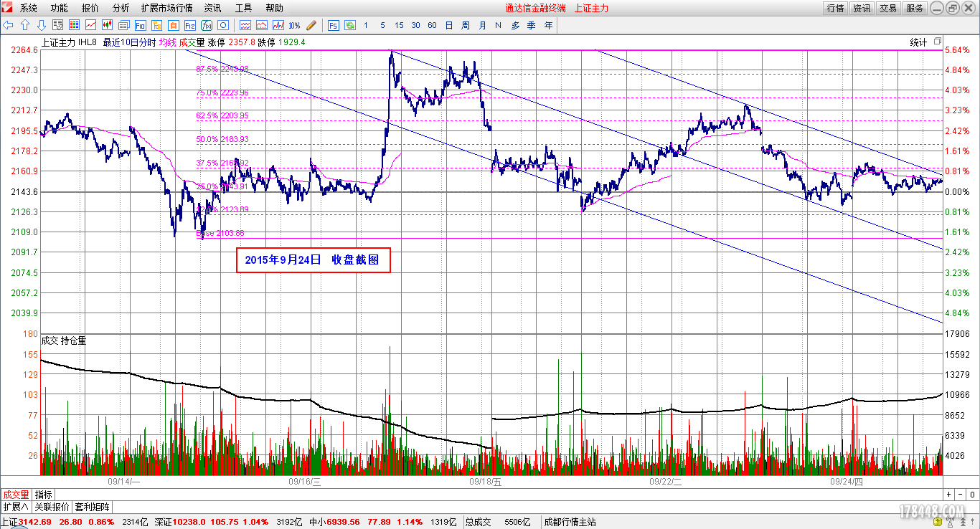Screen dimensions: 980x529
Task: Switch to the 指标 tab
Action: click(44, 495)
